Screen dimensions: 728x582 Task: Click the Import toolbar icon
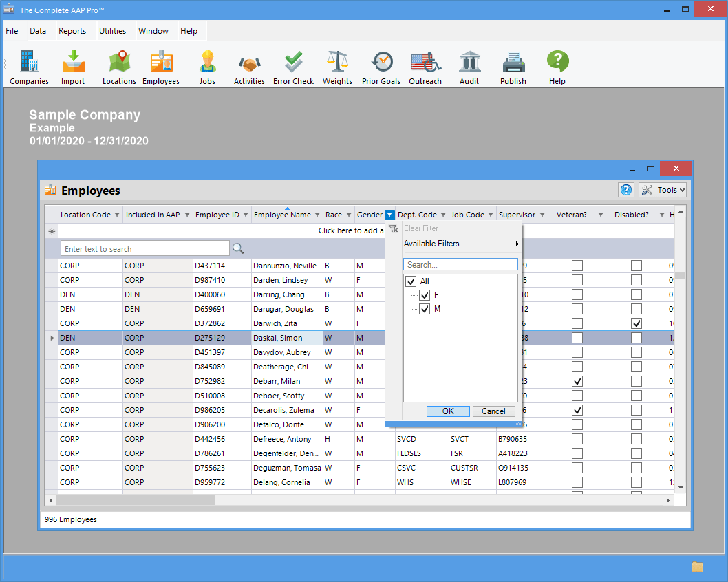[73, 67]
